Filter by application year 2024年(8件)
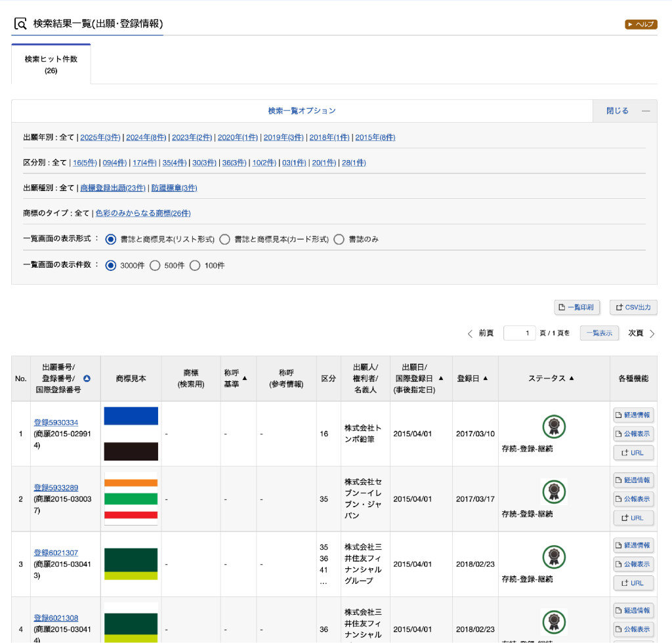Viewport: 672px width, 643px height. pos(146,138)
